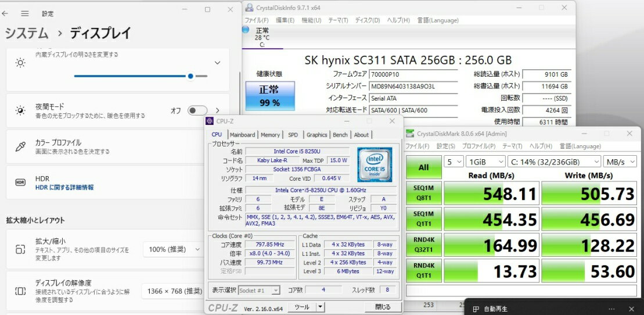The image size is (644, 315).
Task: Open the C: drive selection dropdown in CrystalDiskMark
Action: pyautogui.click(x=553, y=162)
